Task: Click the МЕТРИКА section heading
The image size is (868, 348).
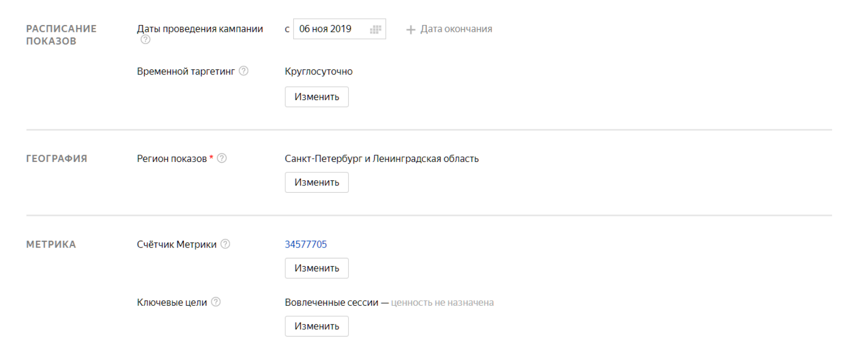Action: pos(51,244)
